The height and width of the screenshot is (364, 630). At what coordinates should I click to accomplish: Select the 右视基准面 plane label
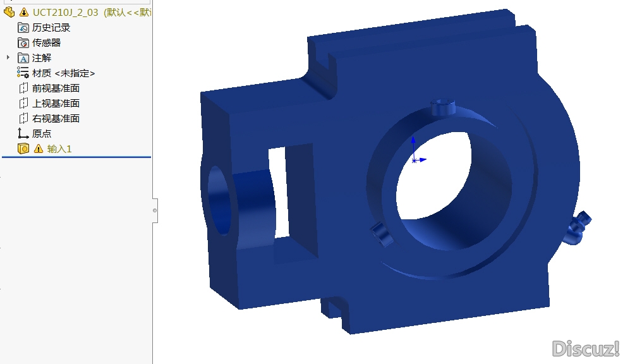click(x=56, y=119)
